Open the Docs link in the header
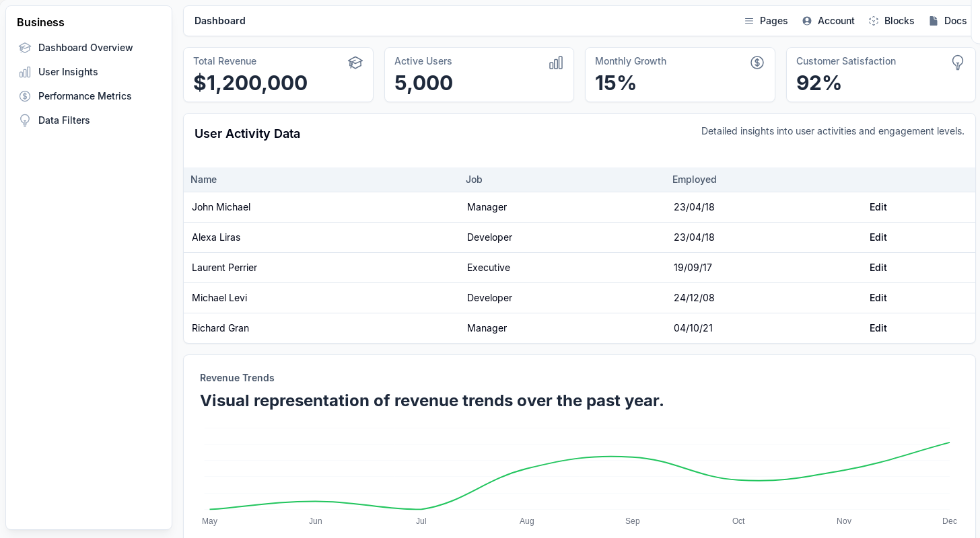 coord(948,21)
